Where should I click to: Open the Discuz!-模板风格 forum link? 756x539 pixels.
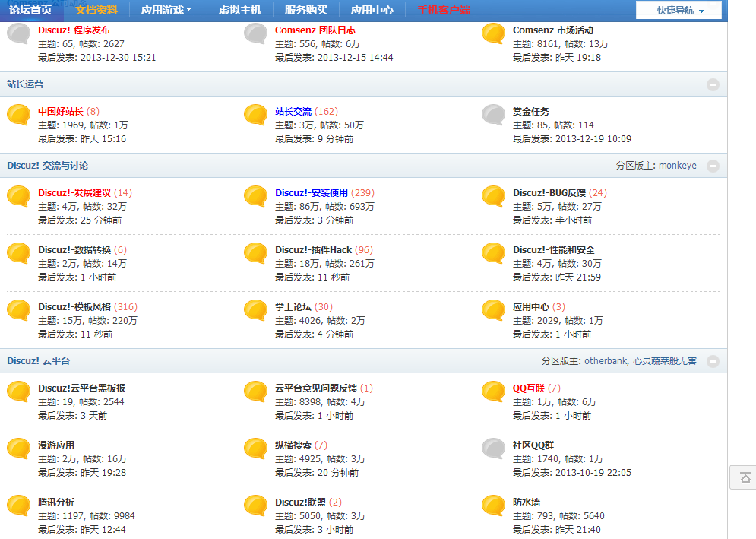pyautogui.click(x=74, y=307)
